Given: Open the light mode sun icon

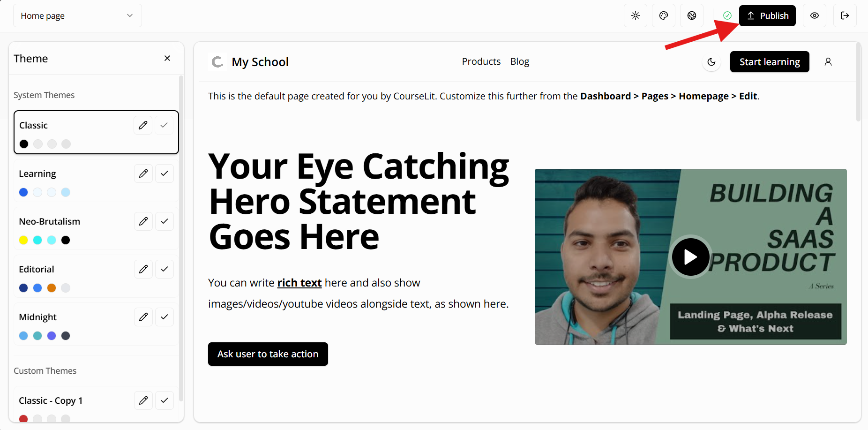Looking at the screenshot, I should click(x=636, y=15).
